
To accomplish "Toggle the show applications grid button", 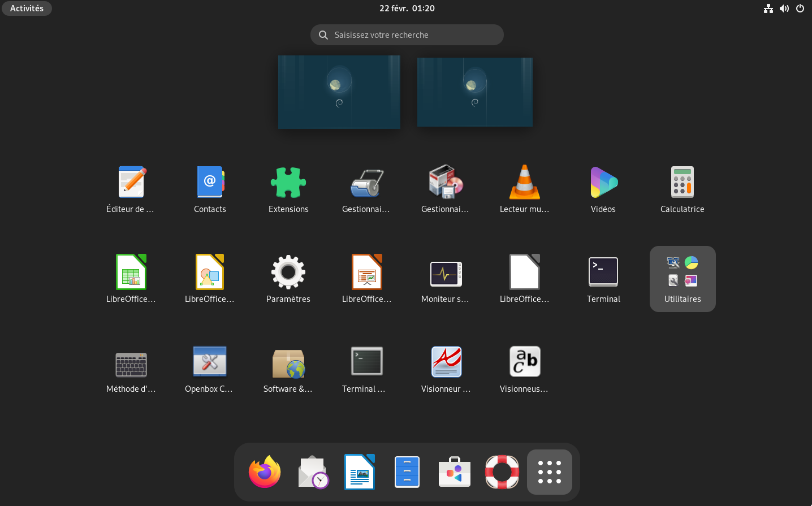I will (549, 472).
